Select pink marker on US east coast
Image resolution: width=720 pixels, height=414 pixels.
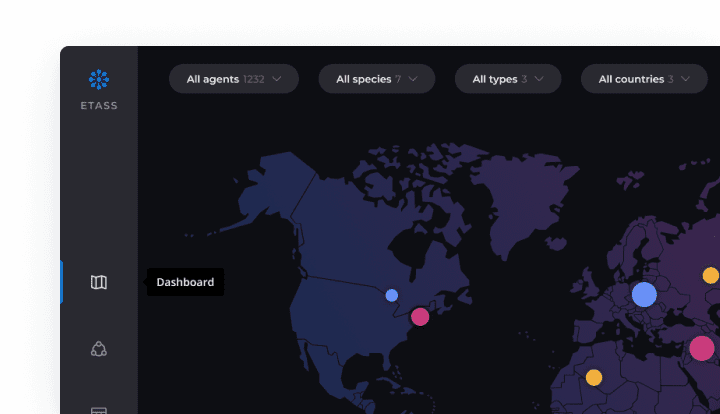[x=420, y=317]
